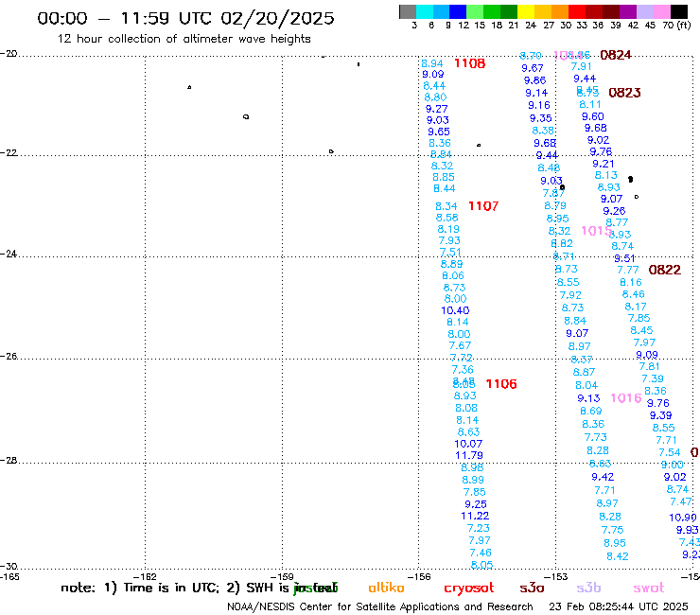Click the latitude axis label -28

click(9, 460)
